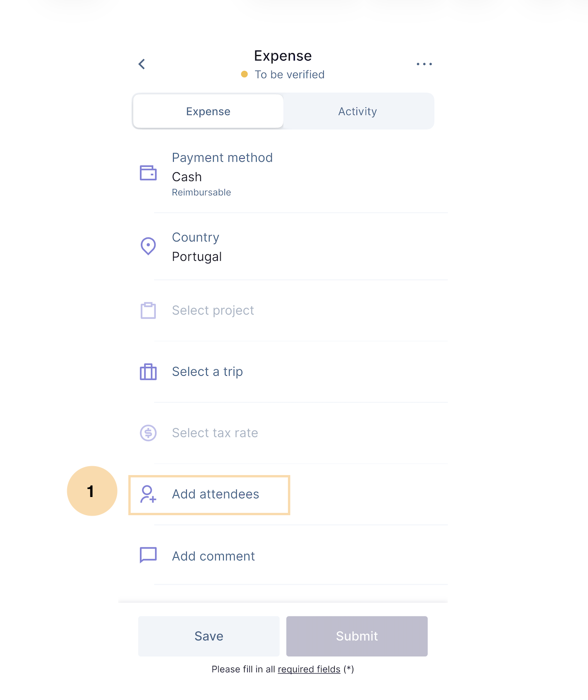Open the Select a trip picker
The height and width of the screenshot is (700, 588).
[289, 372]
